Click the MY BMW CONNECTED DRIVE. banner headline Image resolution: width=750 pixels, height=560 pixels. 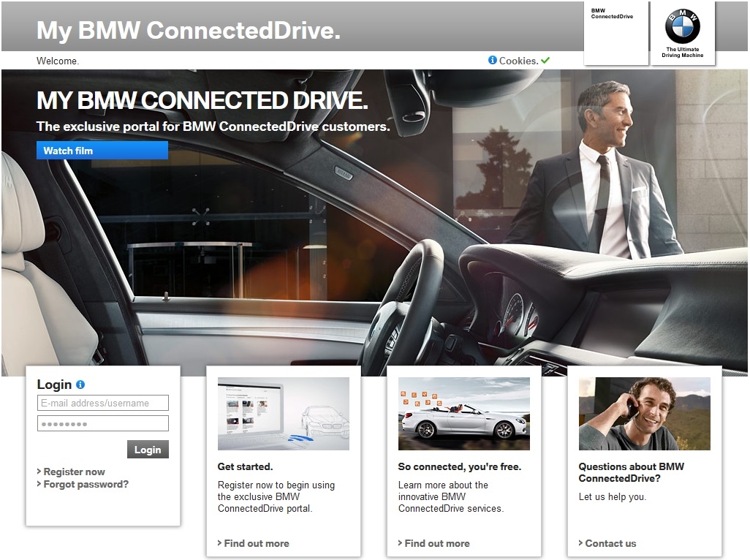point(202,100)
